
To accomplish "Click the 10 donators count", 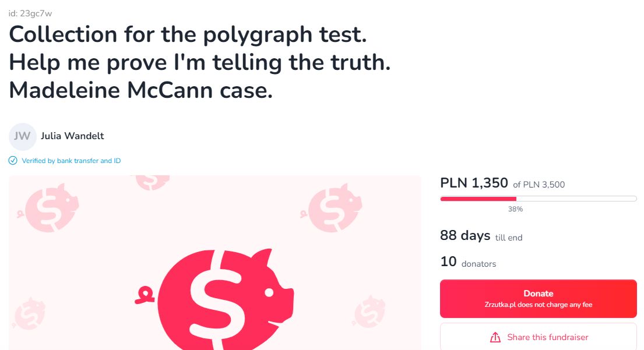I will (x=468, y=263).
